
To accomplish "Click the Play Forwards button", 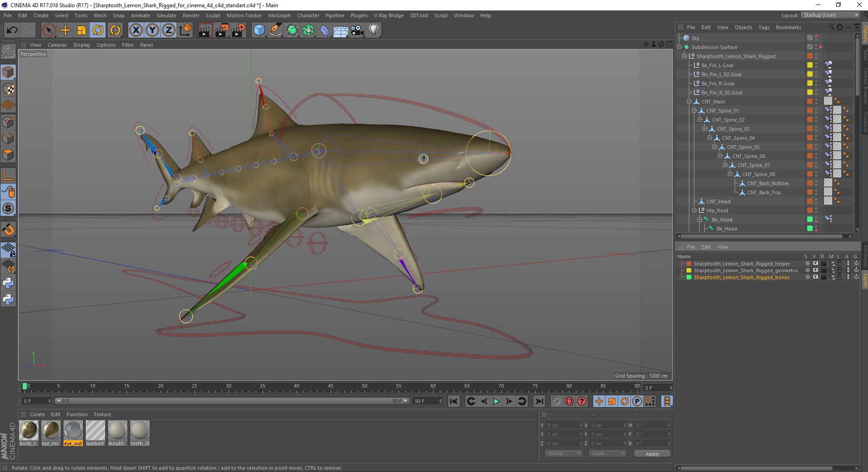I will click(496, 401).
